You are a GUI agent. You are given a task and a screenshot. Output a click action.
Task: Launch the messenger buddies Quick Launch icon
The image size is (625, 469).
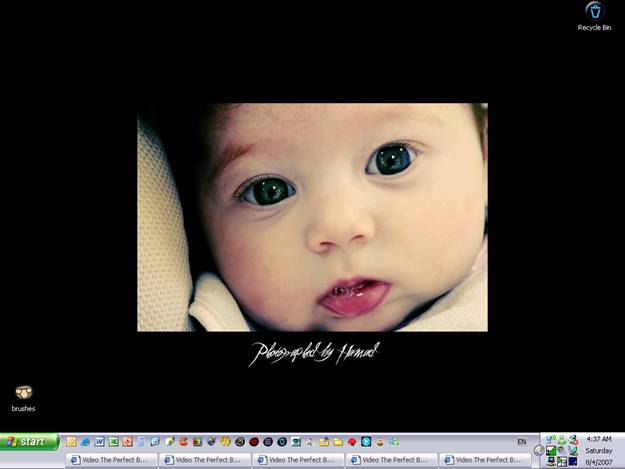click(393, 442)
